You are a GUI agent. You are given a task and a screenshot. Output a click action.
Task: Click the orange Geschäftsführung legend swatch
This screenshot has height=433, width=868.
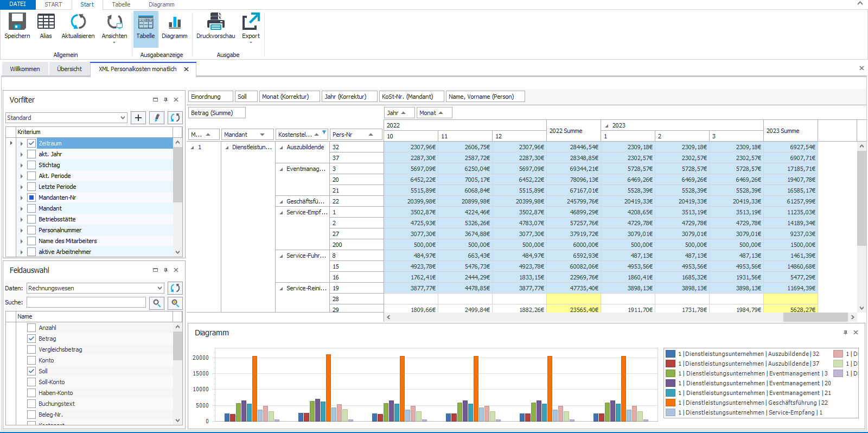pos(671,403)
